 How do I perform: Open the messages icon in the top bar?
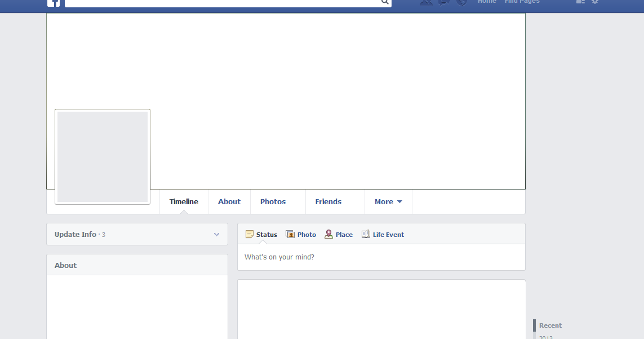[444, 3]
